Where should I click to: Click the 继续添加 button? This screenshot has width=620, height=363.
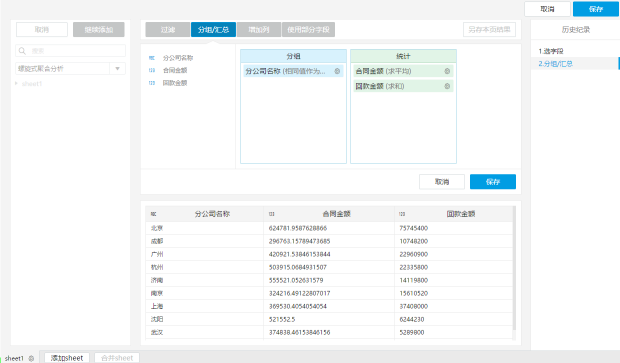tap(99, 30)
